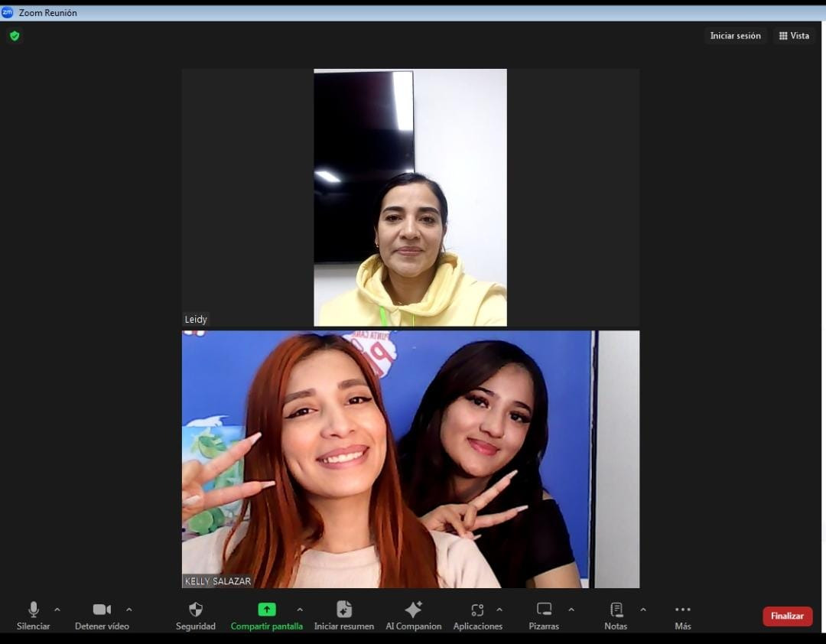Click the green encryption shield icon
The width and height of the screenshot is (826, 644).
click(15, 36)
